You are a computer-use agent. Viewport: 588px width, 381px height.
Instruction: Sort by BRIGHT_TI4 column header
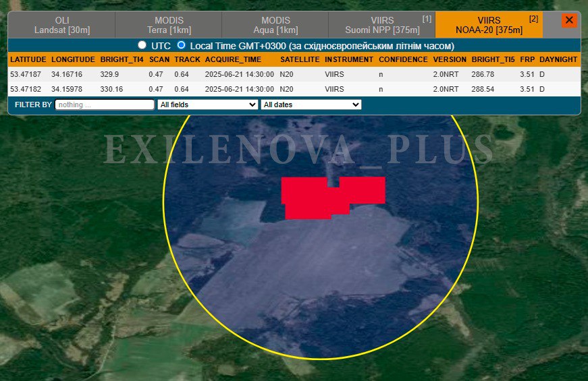point(122,59)
